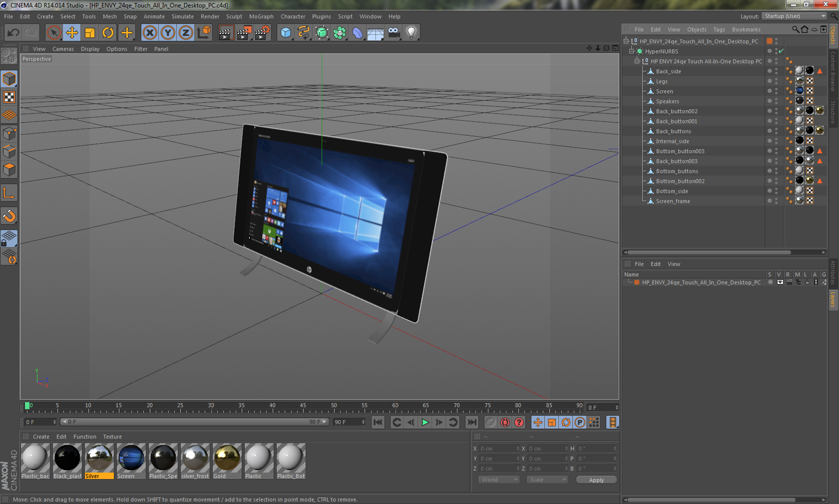
Task: Click the Array modeling objects icon
Action: coord(340,33)
